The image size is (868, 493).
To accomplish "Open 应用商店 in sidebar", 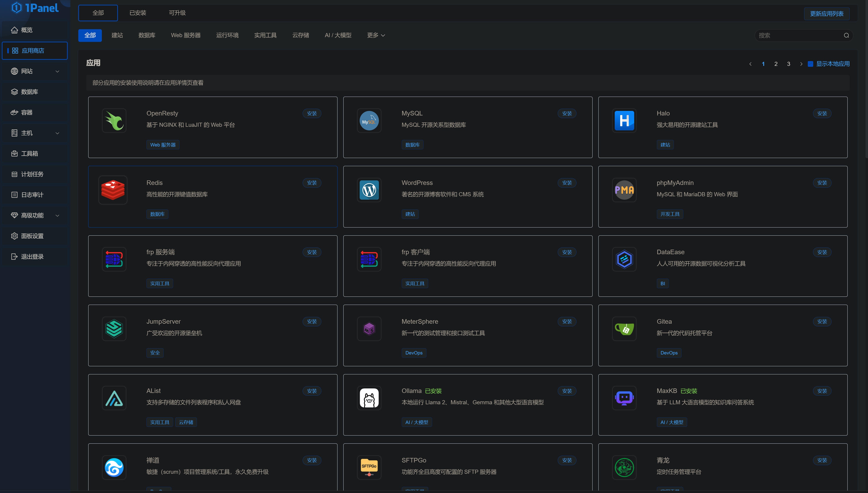I will pos(35,51).
